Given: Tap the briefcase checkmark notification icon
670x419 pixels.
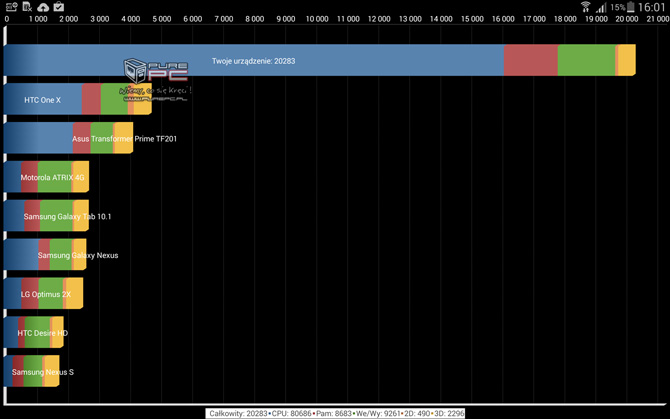Looking at the screenshot, I should (x=59, y=7).
